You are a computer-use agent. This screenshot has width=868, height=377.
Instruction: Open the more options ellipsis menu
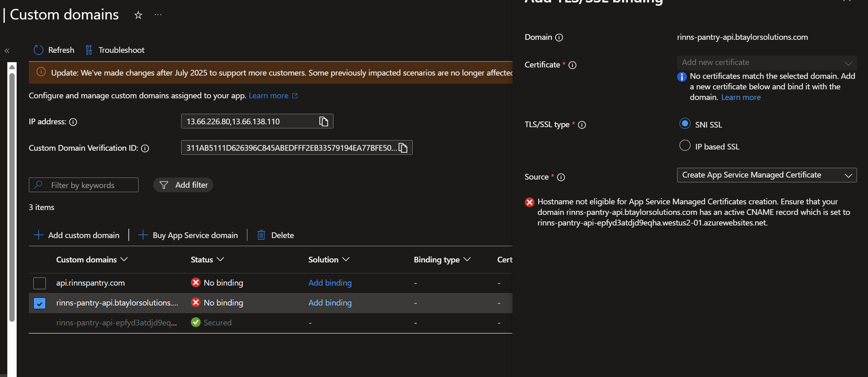click(x=158, y=15)
